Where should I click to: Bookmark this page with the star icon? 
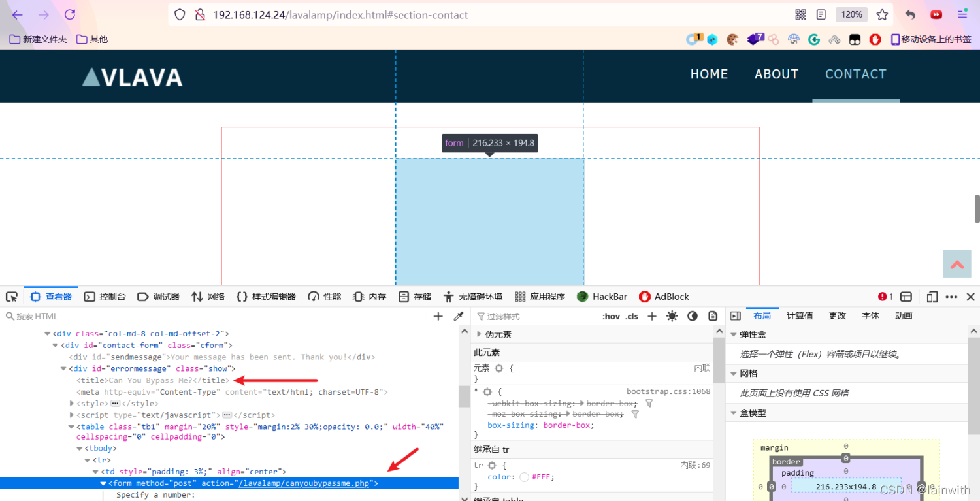[882, 14]
